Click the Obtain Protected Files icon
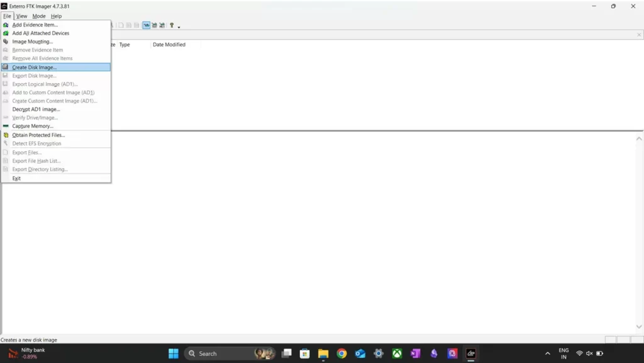 point(6,135)
